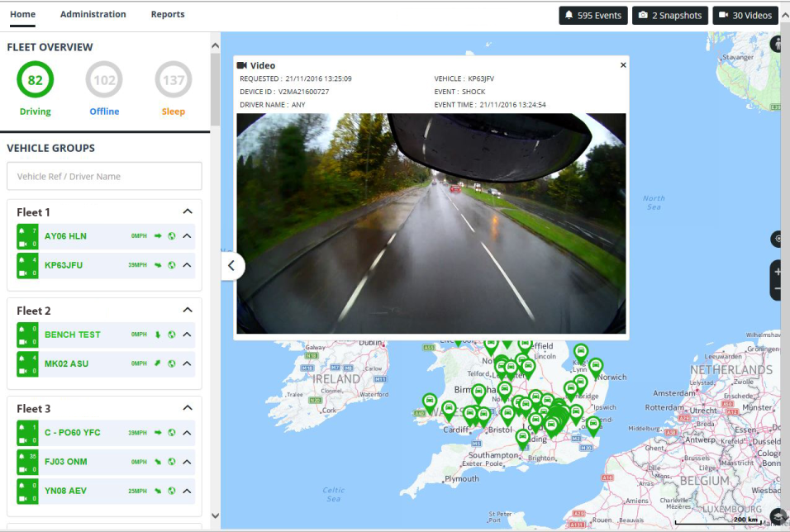
Task: Click the zoom-in plus icon on the map
Action: tap(778, 271)
